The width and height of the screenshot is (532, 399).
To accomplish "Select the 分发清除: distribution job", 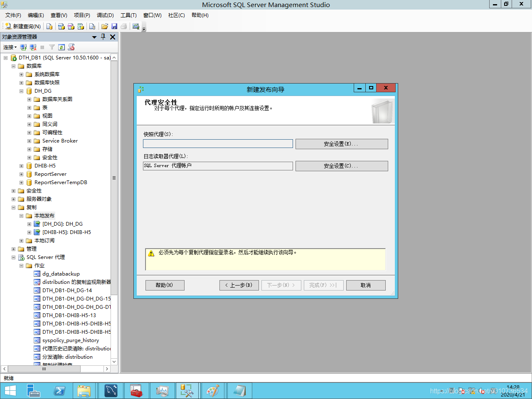I will (67, 357).
